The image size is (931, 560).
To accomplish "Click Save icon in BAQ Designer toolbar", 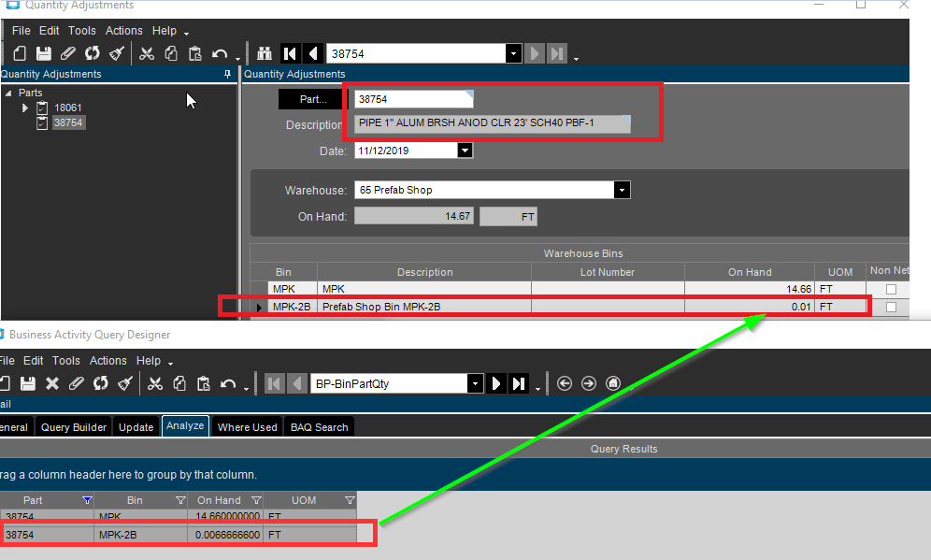I will pyautogui.click(x=28, y=383).
